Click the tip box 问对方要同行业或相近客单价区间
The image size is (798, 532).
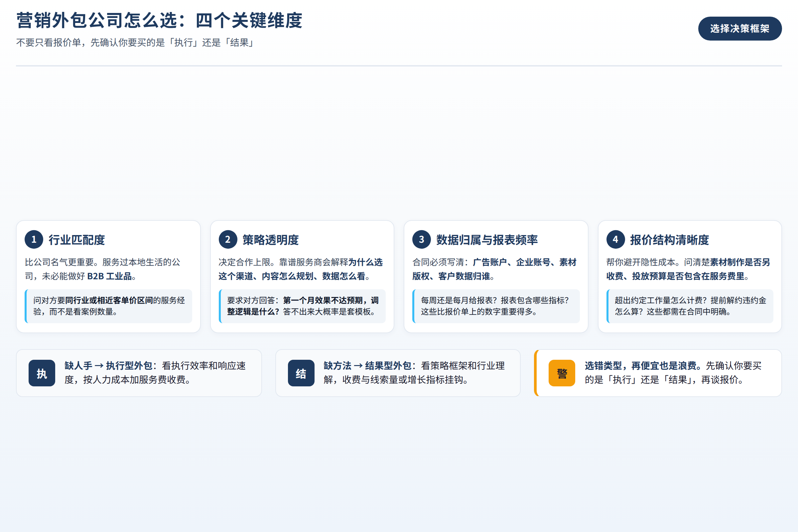[x=108, y=306]
